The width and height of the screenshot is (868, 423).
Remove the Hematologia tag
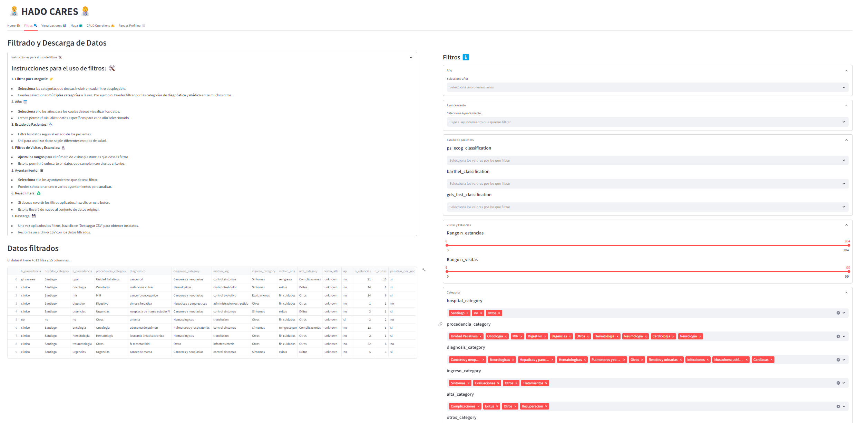617,337
